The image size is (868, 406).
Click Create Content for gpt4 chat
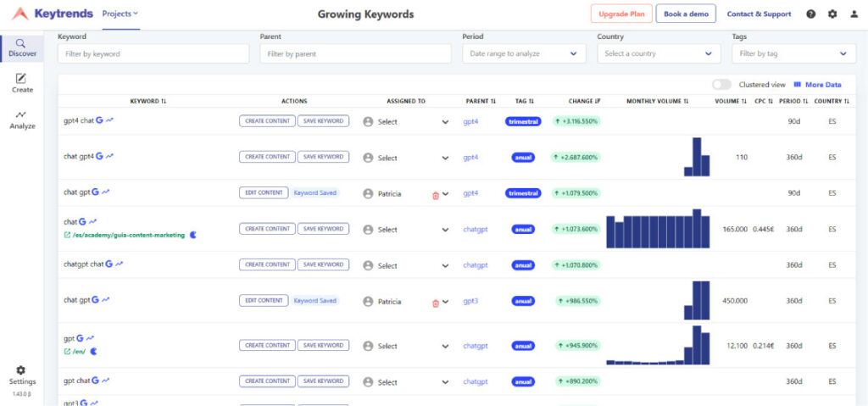[x=267, y=120]
